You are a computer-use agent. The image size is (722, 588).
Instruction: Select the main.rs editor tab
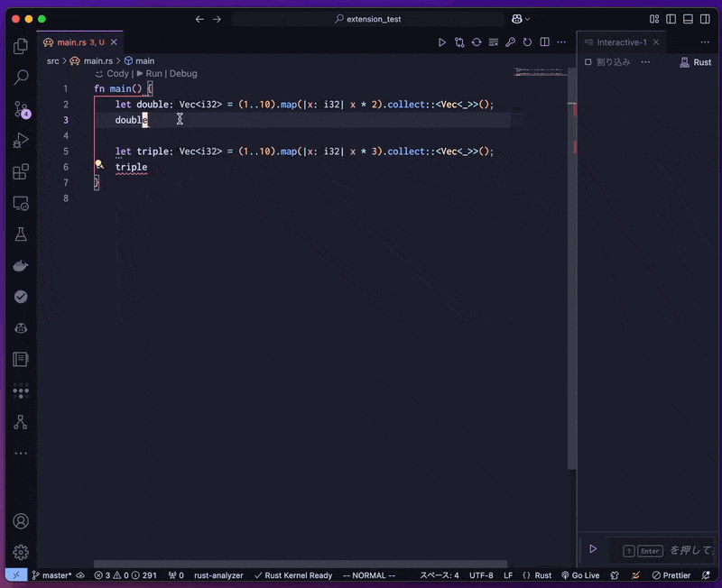(x=80, y=42)
